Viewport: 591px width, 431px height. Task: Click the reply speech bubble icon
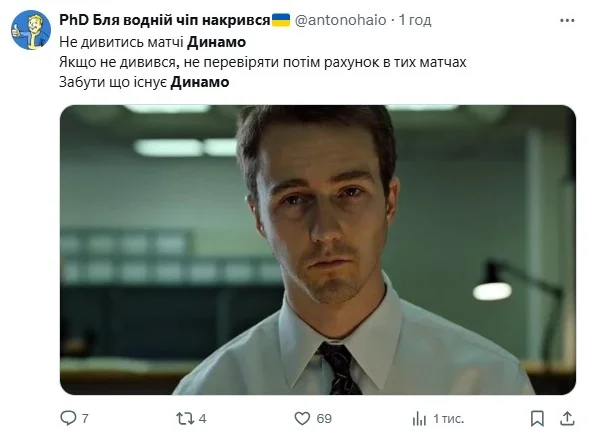tap(68, 418)
